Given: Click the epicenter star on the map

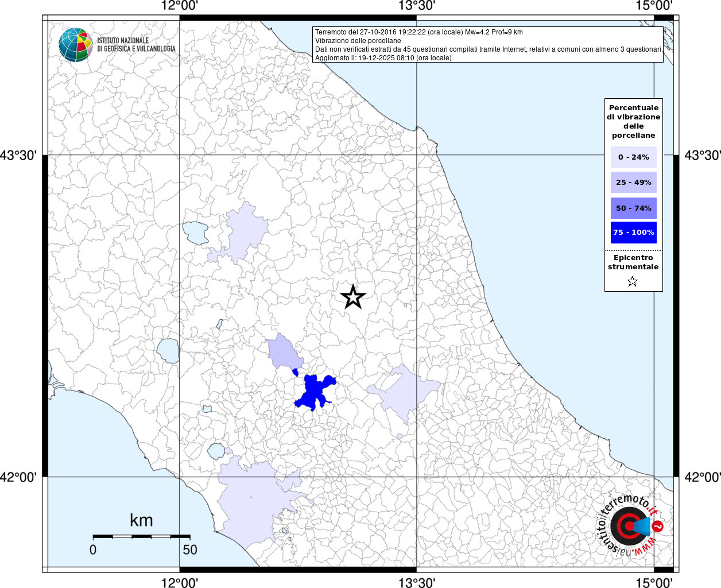Looking at the screenshot, I should pos(353,297).
